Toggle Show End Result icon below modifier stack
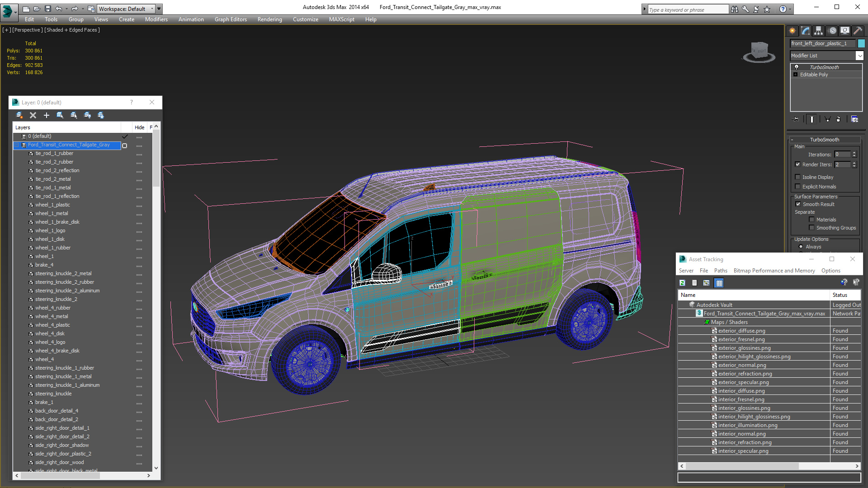The image size is (868, 488). pyautogui.click(x=812, y=119)
